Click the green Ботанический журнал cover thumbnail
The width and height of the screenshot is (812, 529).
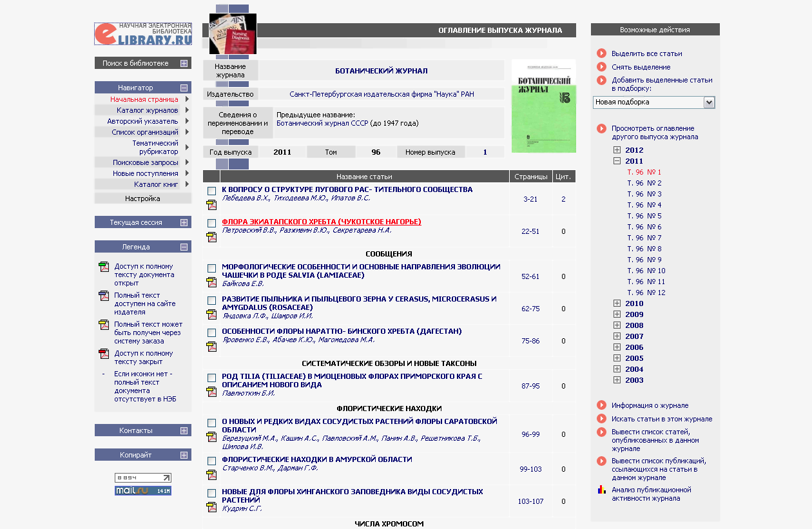click(543, 106)
